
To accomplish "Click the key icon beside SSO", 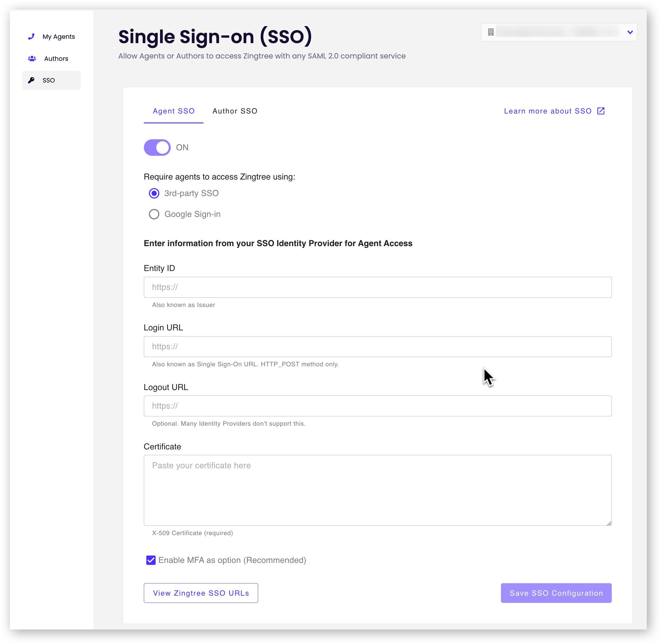I will 31,80.
